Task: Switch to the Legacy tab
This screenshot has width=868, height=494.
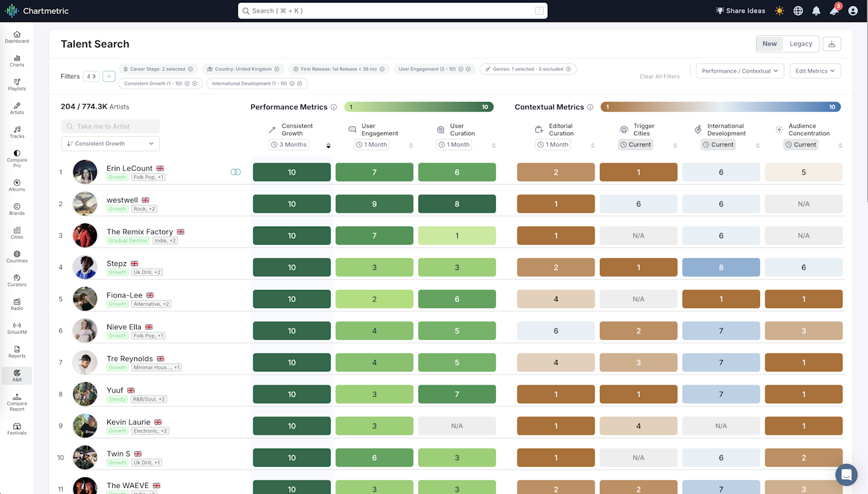Action: click(x=801, y=43)
